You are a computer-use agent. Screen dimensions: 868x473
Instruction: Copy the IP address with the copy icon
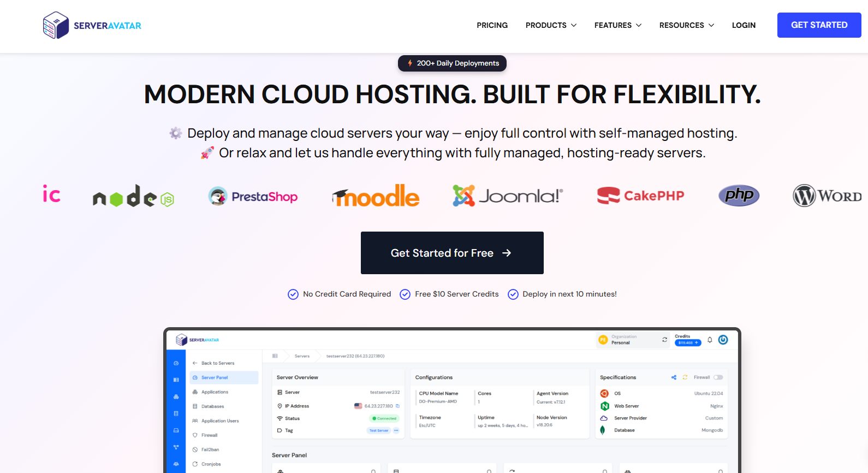pyautogui.click(x=397, y=406)
